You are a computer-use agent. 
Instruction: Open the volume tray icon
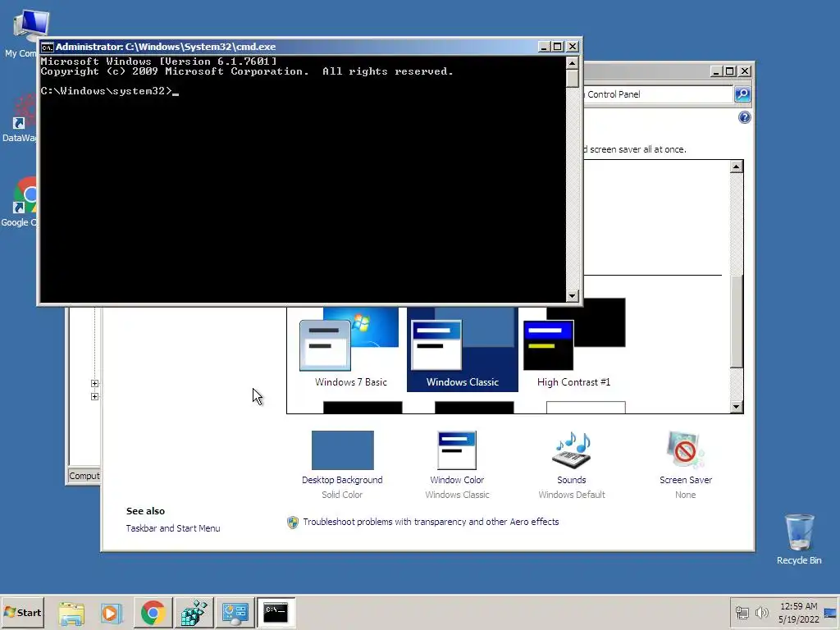[x=761, y=612]
